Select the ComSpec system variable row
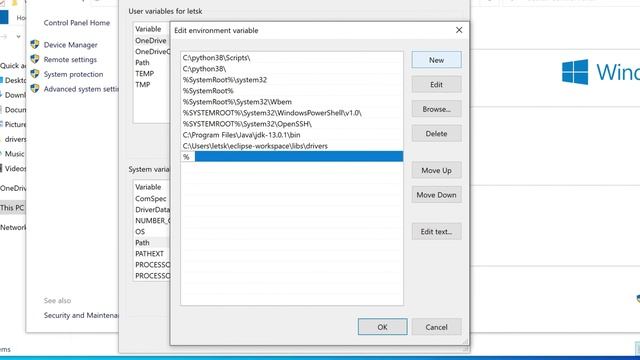Image resolution: width=640 pixels, height=360 pixels. [152, 199]
